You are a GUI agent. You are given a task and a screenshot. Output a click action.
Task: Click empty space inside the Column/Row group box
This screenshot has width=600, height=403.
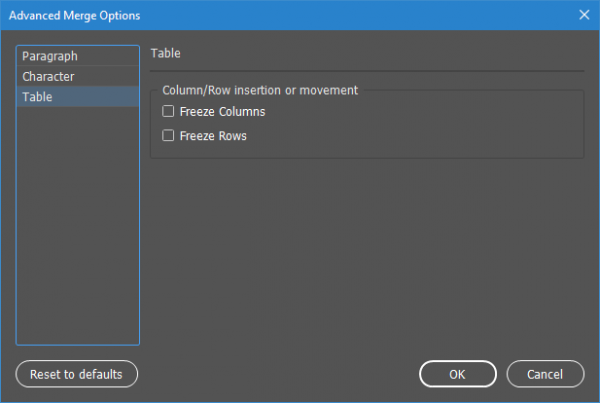click(420, 125)
